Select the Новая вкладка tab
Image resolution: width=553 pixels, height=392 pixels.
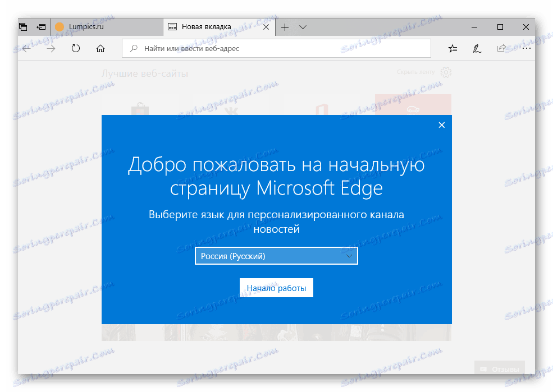[208, 26]
